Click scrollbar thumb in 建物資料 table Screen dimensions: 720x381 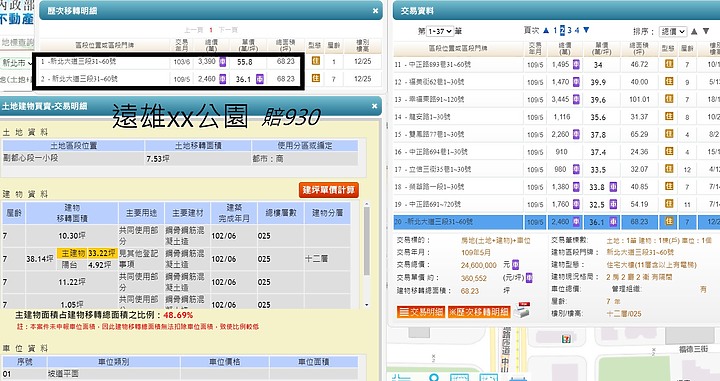click(366, 241)
